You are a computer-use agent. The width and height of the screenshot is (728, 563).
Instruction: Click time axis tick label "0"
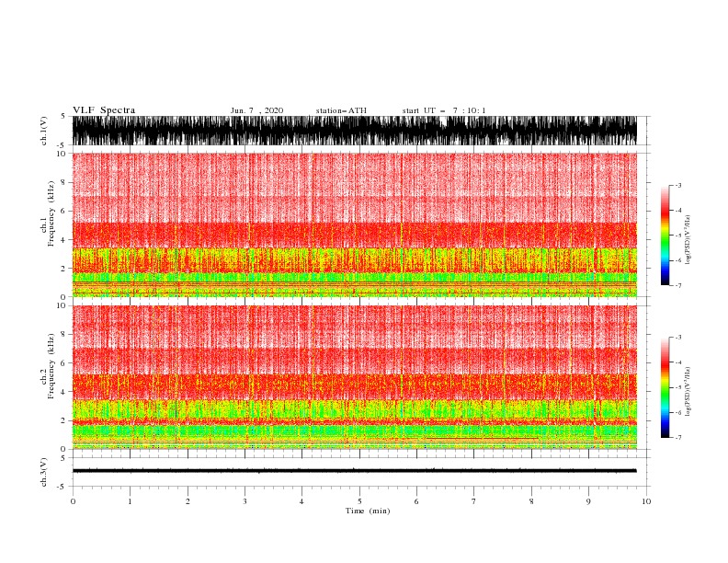(x=73, y=501)
